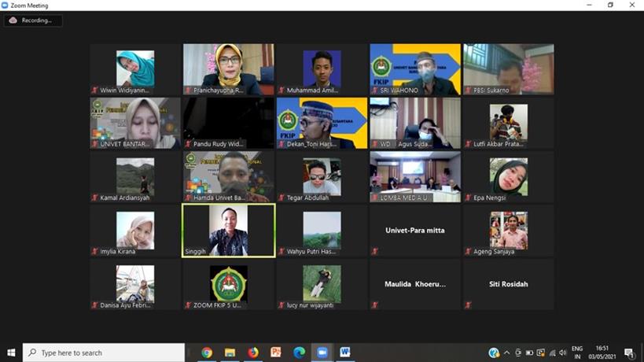Open Google Chrome from the taskbar
Image resolution: width=644 pixels, height=362 pixels.
pos(207,353)
